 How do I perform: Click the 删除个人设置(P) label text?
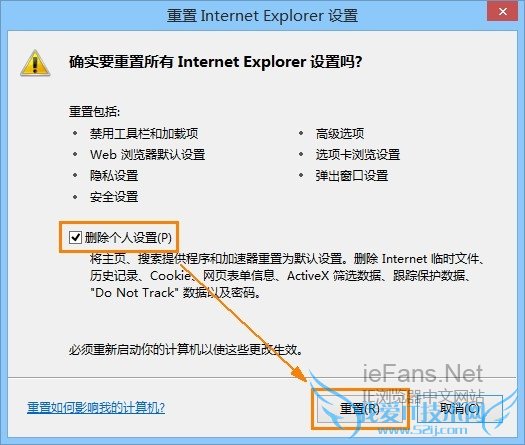pos(128,238)
